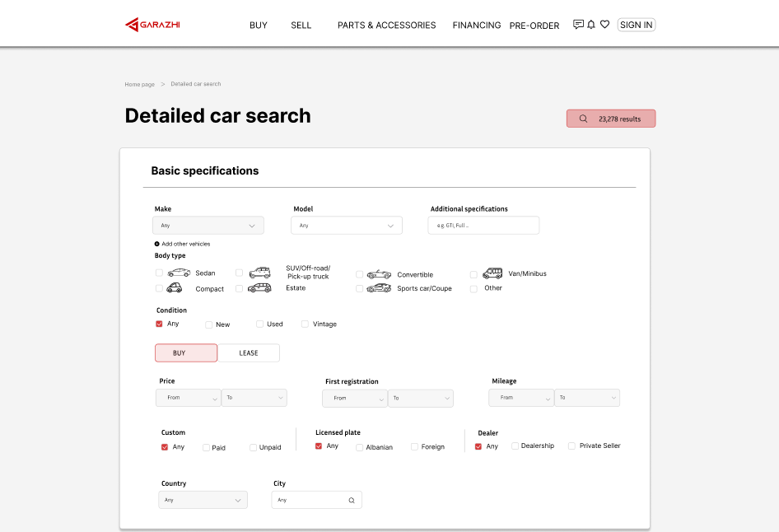This screenshot has height=532, width=779.
Task: Click the magnifier icon in City field
Action: pos(352,500)
